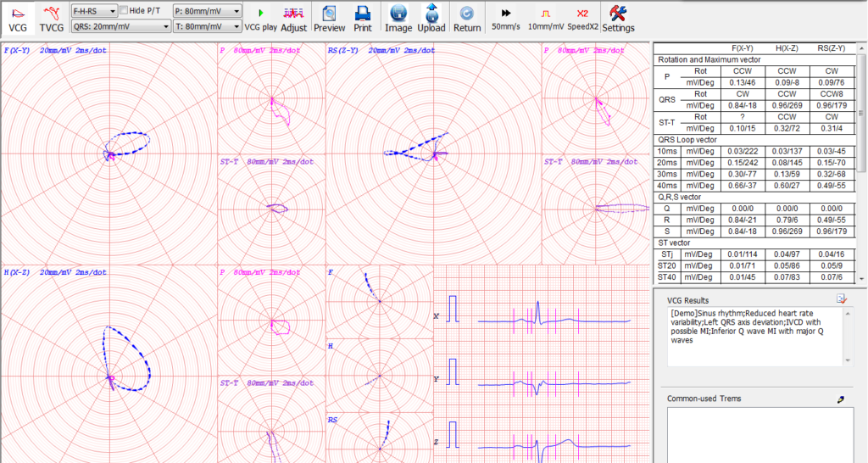Switch to the TVCG view tab
The width and height of the screenshot is (868, 463).
tap(52, 18)
